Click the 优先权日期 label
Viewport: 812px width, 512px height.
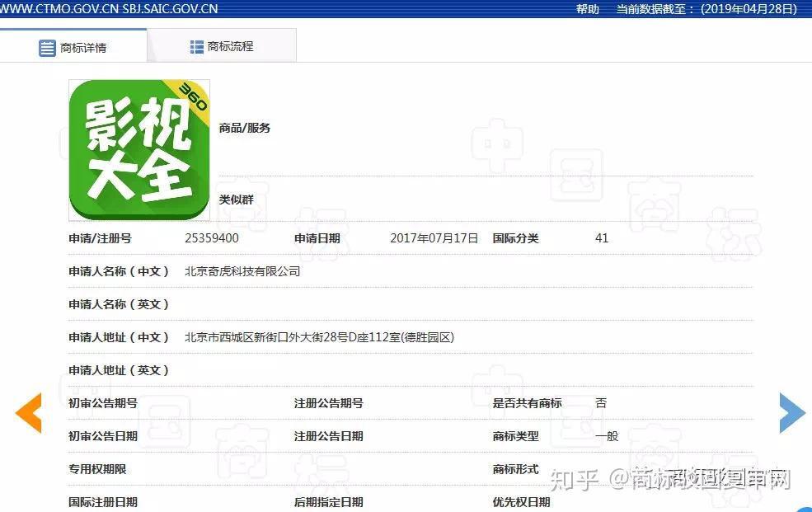click(x=522, y=502)
